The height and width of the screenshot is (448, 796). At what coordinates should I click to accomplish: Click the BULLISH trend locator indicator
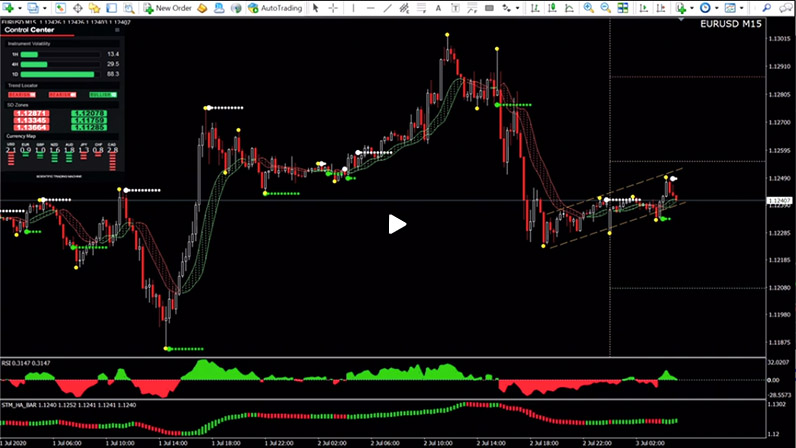point(102,95)
